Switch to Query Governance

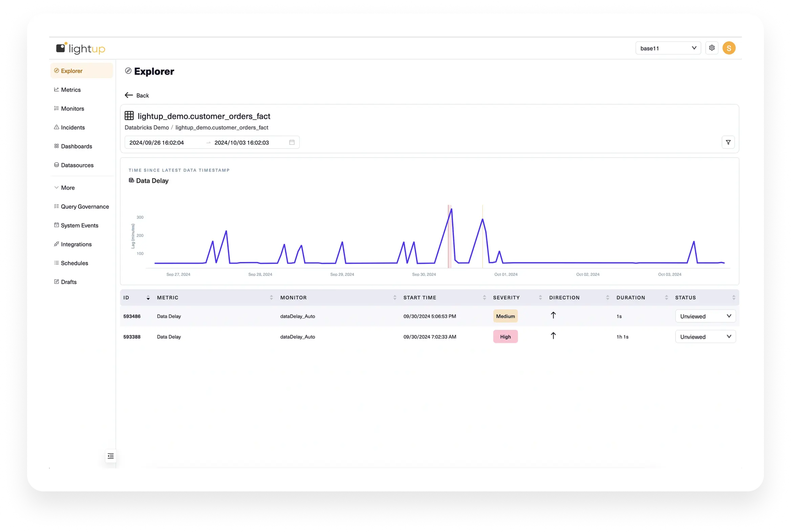click(85, 206)
